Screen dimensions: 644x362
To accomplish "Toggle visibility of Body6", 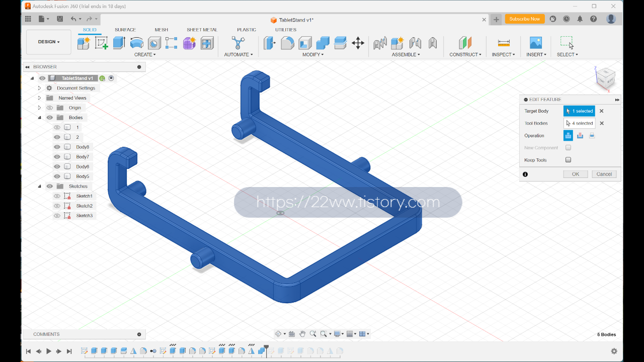I will pos(57,166).
